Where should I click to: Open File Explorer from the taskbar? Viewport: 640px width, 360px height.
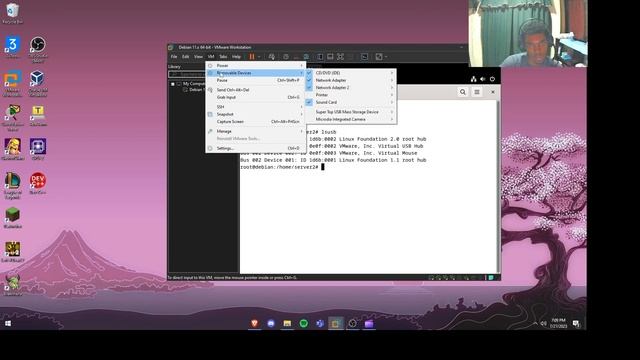(x=287, y=323)
